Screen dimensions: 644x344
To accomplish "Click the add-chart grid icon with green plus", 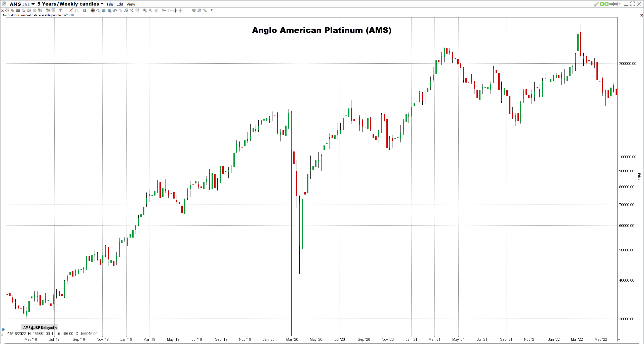I will [40, 10].
